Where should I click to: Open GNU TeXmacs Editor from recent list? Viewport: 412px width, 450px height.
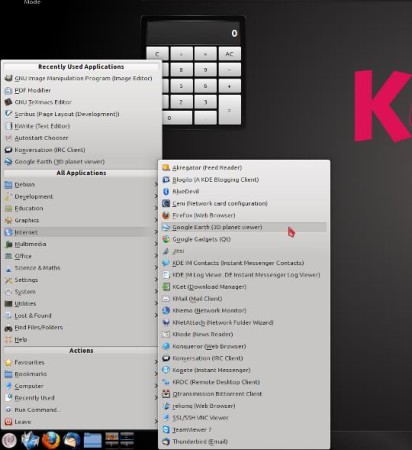click(x=81, y=102)
